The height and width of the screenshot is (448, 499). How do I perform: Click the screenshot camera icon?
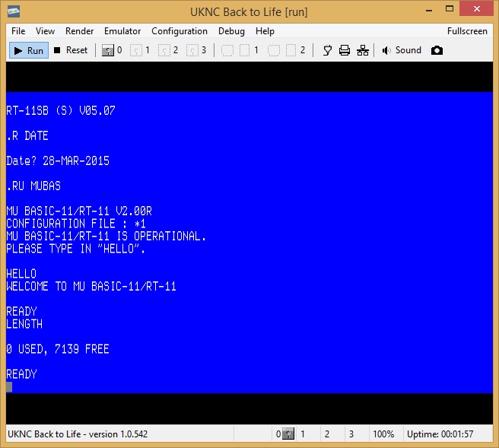tap(437, 50)
